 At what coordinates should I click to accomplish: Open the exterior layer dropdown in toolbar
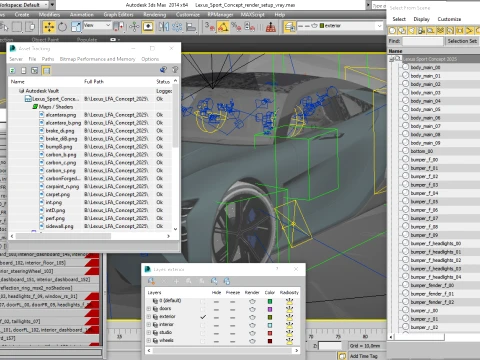(379, 26)
